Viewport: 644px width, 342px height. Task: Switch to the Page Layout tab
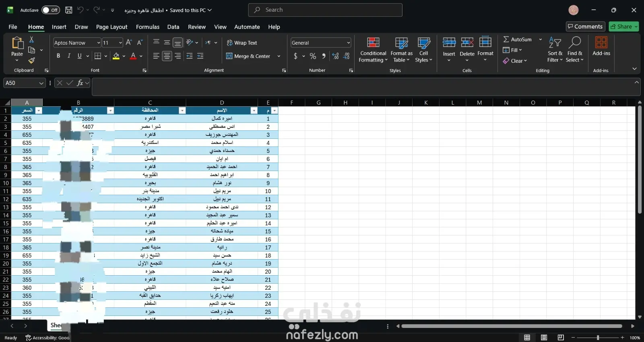click(x=111, y=27)
